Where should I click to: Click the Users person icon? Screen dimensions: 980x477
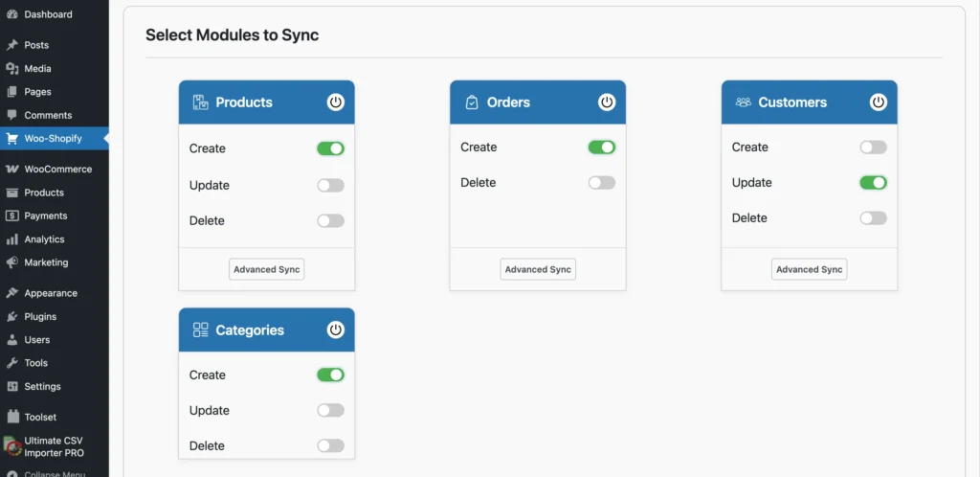point(11,340)
